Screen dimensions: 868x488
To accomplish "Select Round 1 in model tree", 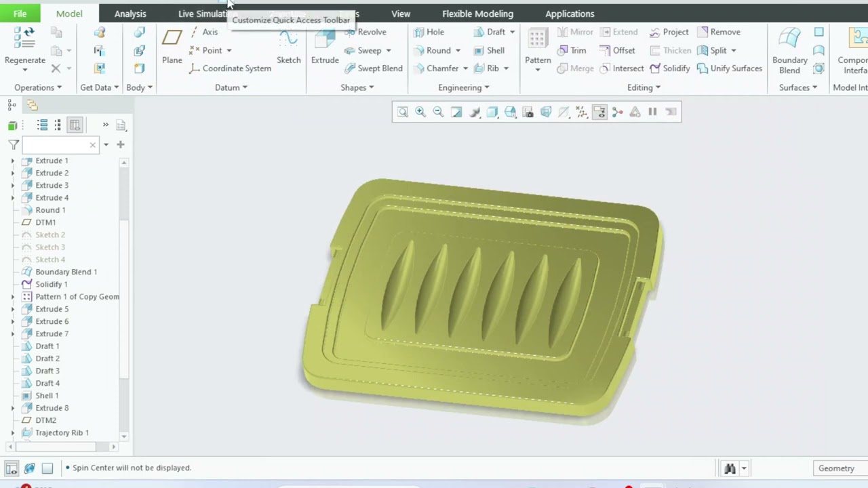I will 50,210.
